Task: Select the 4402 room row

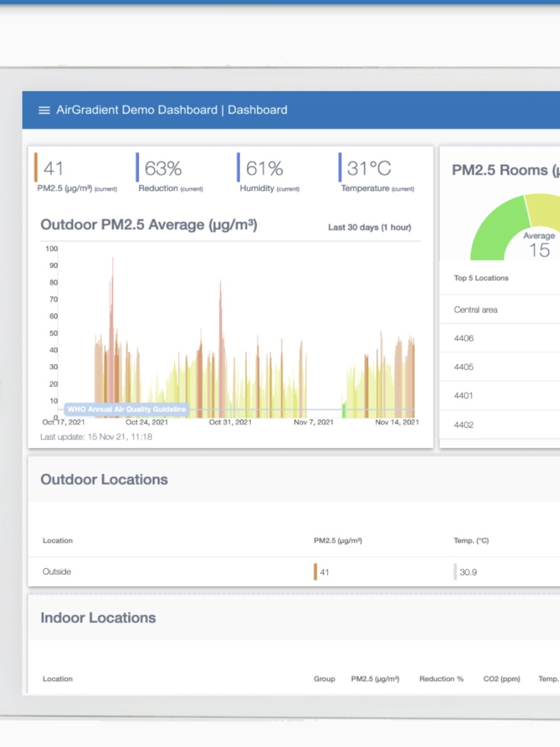Action: (500, 425)
